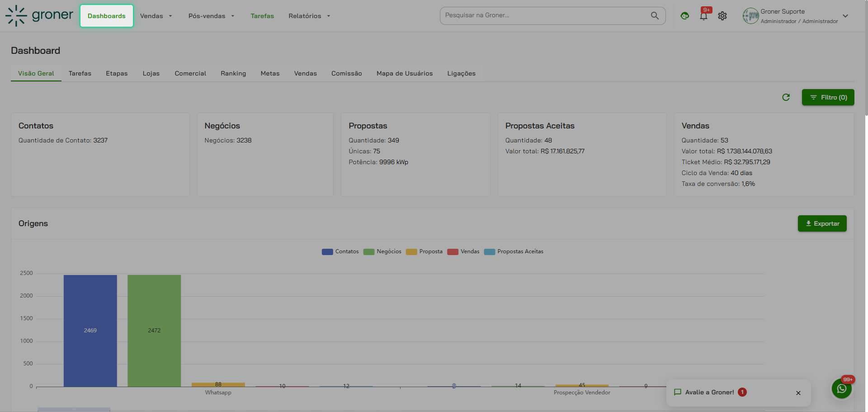Switch to the Tarefas dashboard tab
Screen dimensions: 868x412
(x=80, y=73)
